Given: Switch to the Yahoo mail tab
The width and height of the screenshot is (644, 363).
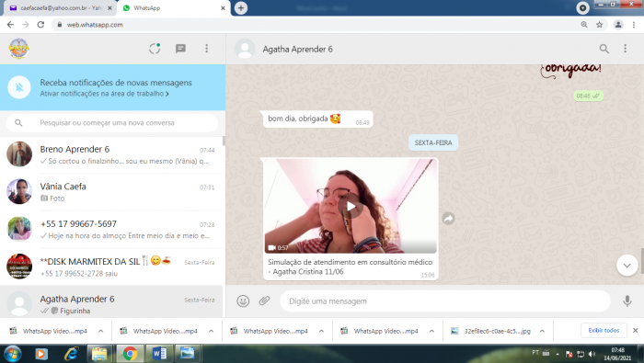Looking at the screenshot, I should click(62, 7).
